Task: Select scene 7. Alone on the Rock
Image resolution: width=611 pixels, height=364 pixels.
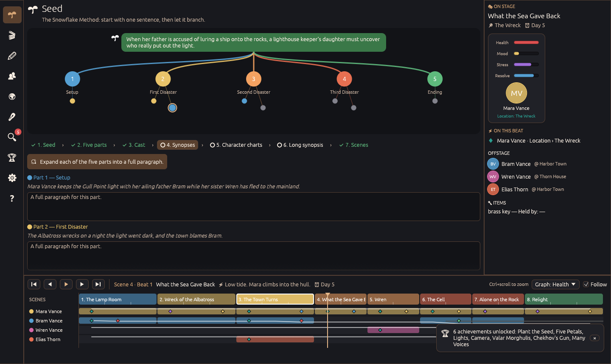Action: 498,299
